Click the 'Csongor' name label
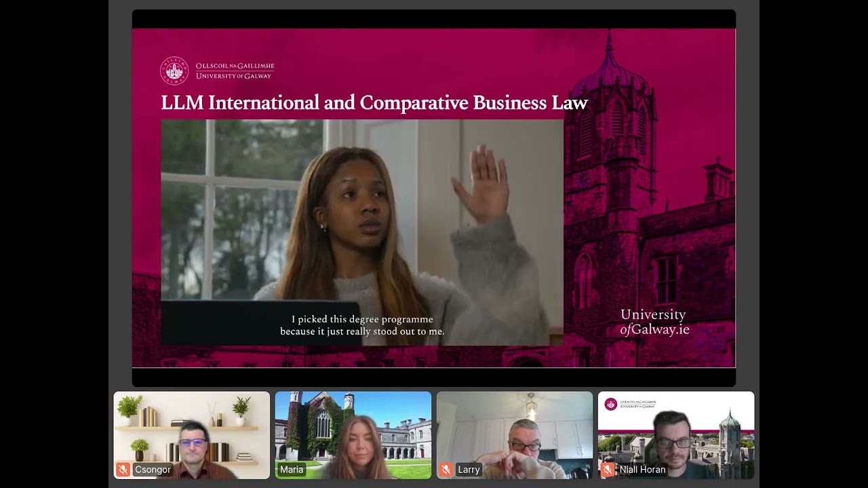The width and height of the screenshot is (868, 488). [x=153, y=470]
